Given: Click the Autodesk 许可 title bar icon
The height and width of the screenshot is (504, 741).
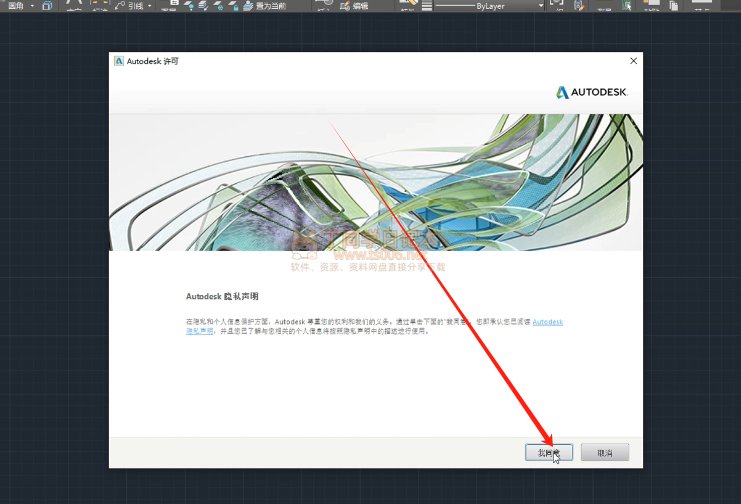Looking at the screenshot, I should 119,61.
